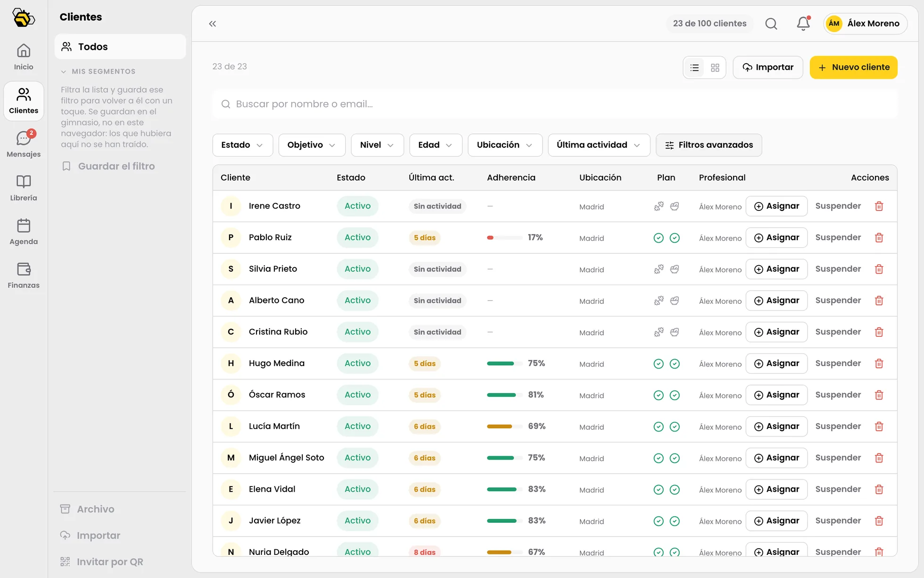The image size is (924, 578).
Task: Switch to list view
Action: tap(694, 67)
